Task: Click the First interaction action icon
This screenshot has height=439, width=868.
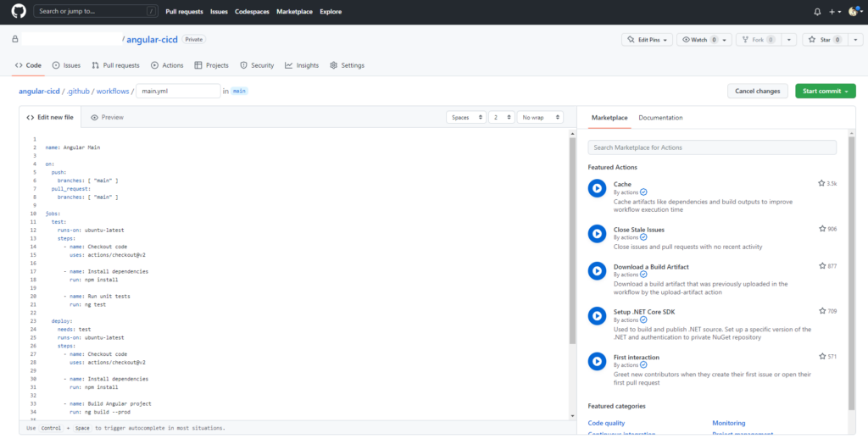Action: pyautogui.click(x=597, y=362)
